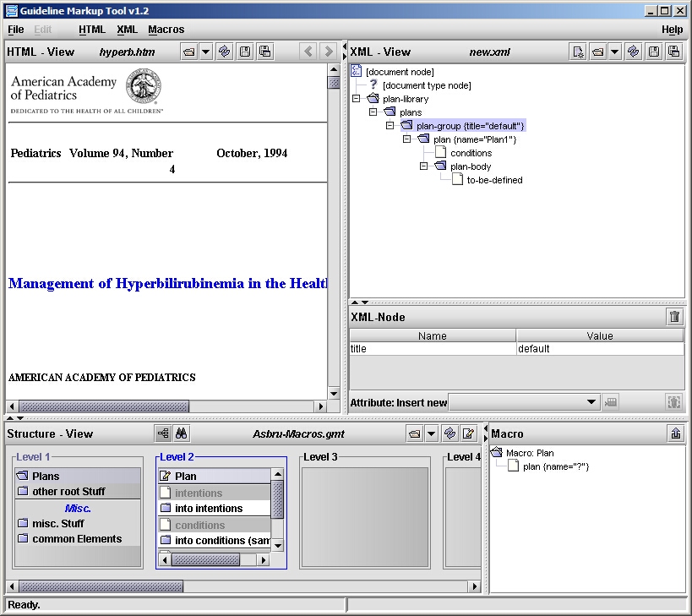This screenshot has height=616, width=692.
Task: Open a macro file with Structure-View folder icon
Action: pos(414,433)
